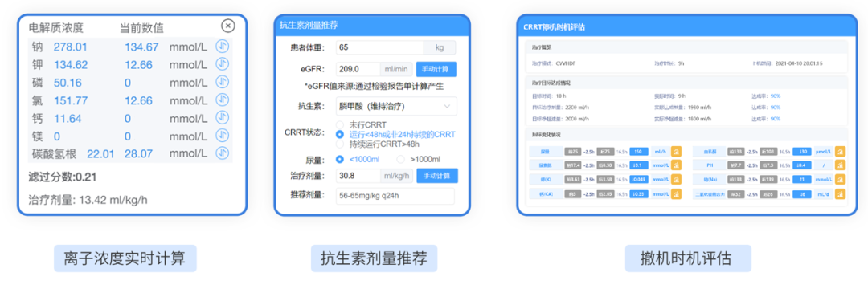The height and width of the screenshot is (293, 868).
Task: Choose urine volume >1000ml radio
Action: 401,159
